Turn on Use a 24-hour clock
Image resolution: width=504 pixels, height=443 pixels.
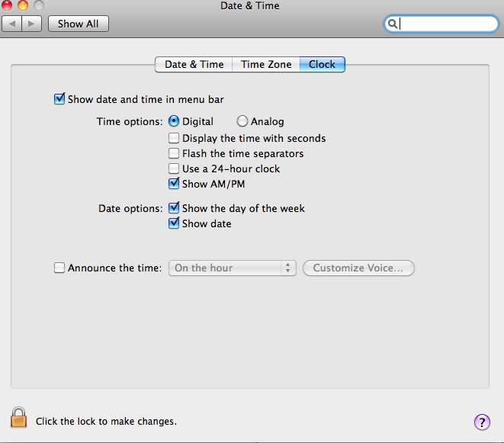pyautogui.click(x=175, y=169)
